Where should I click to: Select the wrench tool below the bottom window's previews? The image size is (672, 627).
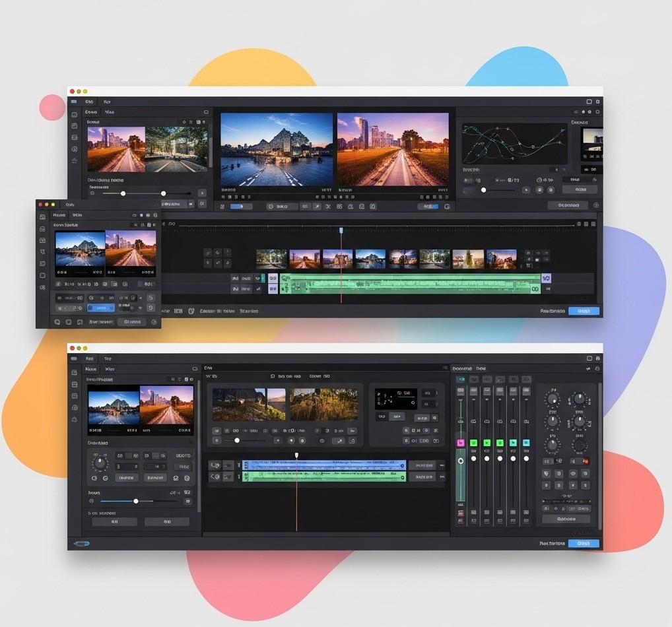pos(339,441)
